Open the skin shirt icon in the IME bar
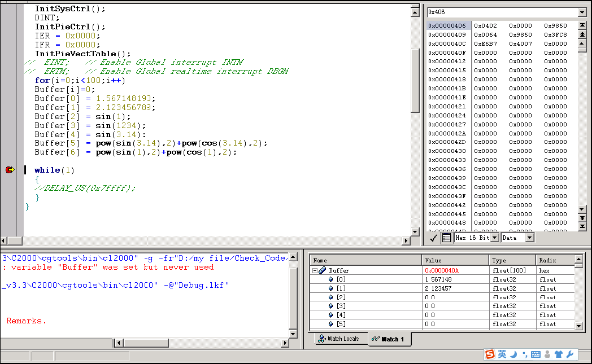The image size is (592, 364). point(559,354)
